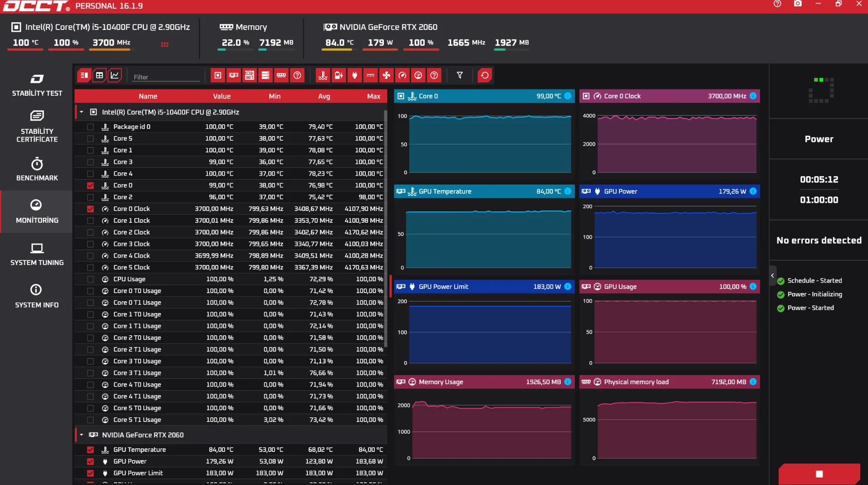Check the CPU Usage checkbox
The height and width of the screenshot is (485, 868).
(x=90, y=279)
